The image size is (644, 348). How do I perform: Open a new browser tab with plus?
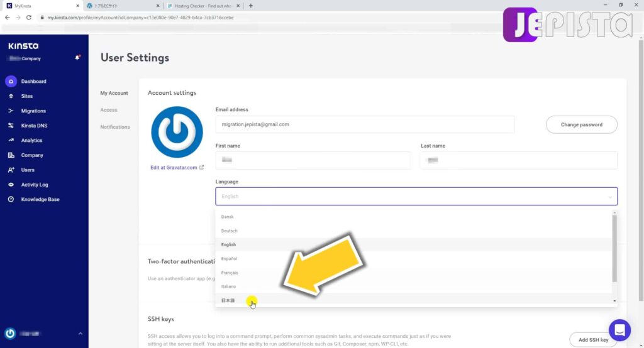tap(251, 6)
